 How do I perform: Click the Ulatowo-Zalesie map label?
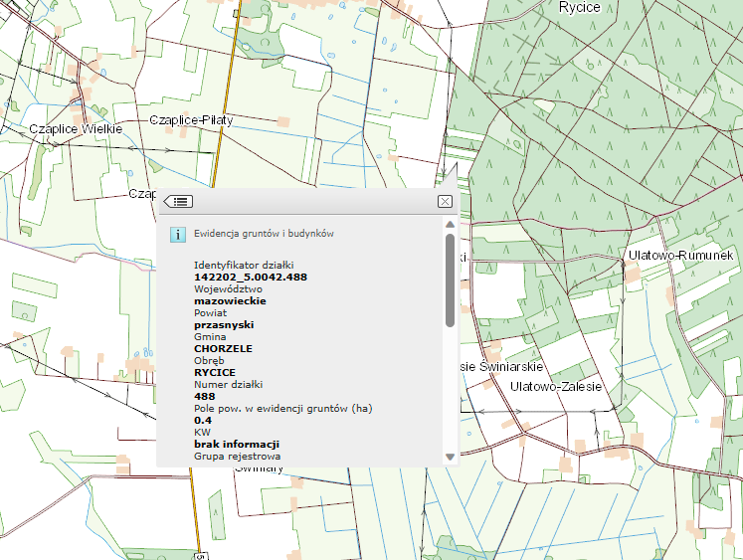556,386
